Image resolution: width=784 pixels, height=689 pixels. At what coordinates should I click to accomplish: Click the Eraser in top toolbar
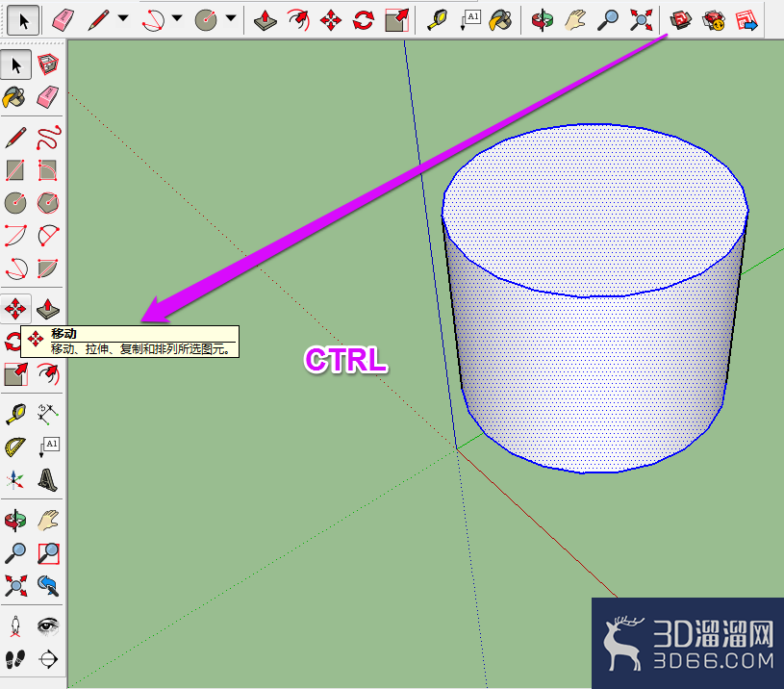coord(63,20)
